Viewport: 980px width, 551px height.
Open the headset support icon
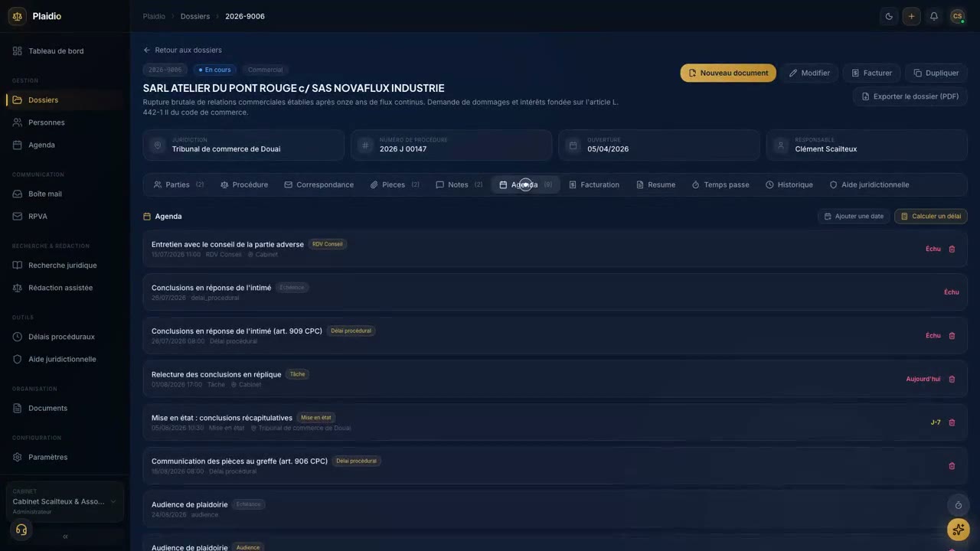point(21,530)
